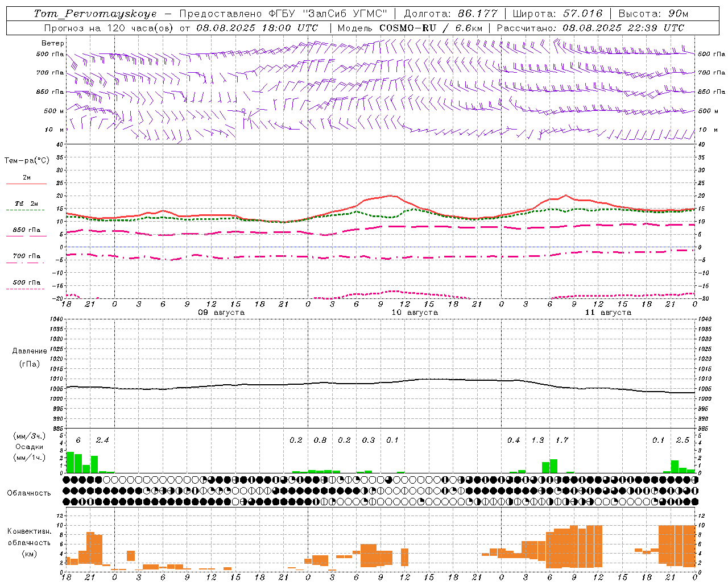
Task: Click the (гПа) unit under Давление
Action: pos(30,364)
